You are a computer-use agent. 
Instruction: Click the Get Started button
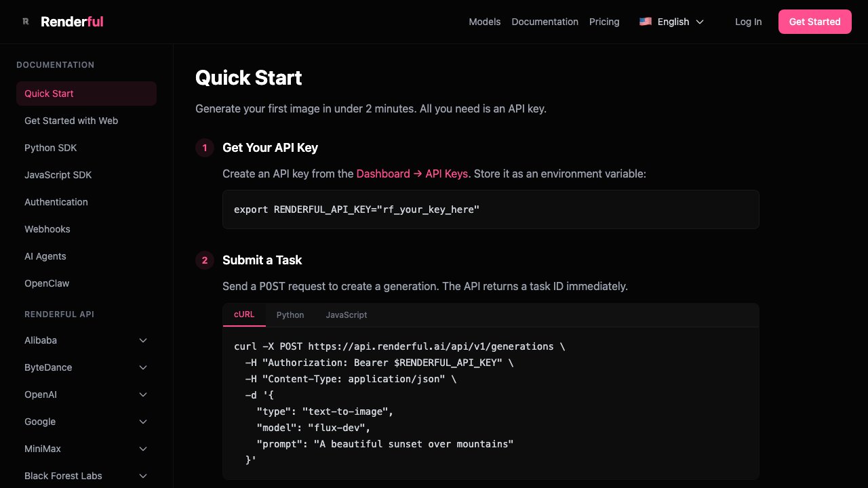815,22
